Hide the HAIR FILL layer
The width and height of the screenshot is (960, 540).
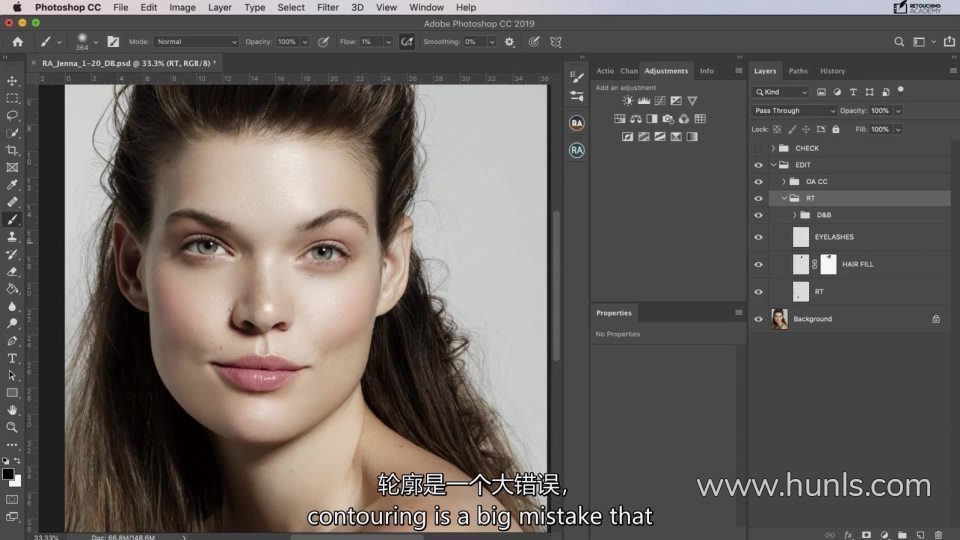(x=759, y=264)
